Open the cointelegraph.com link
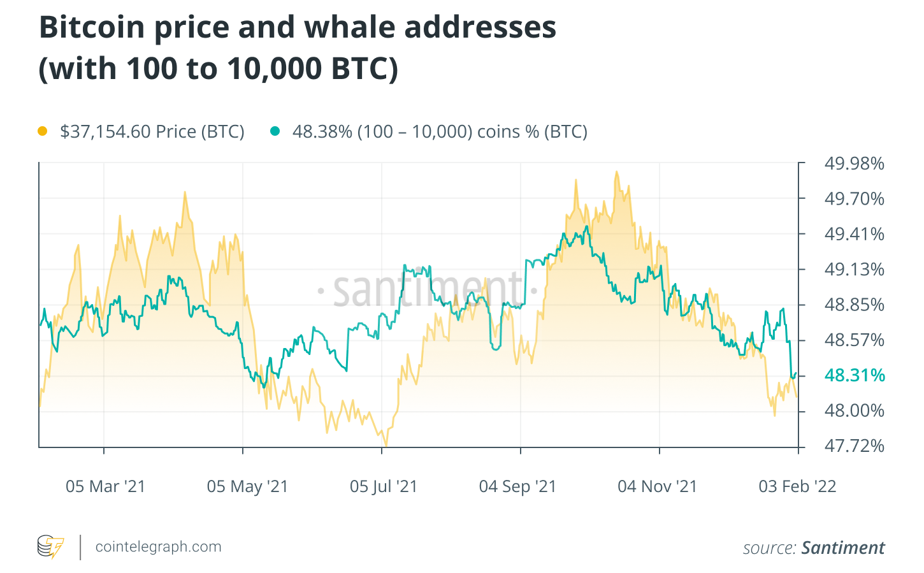 coord(158,547)
